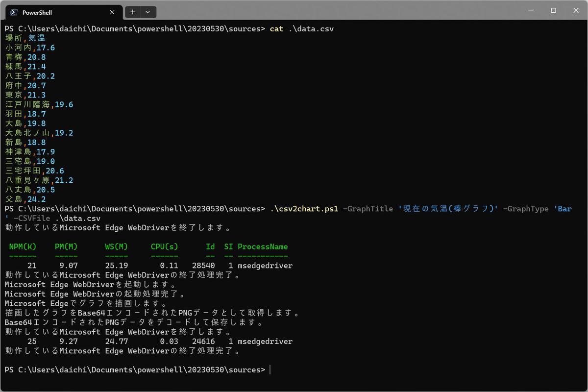Viewport: 588px width, 392px height.
Task: Click the process Id value 24616
Action: coord(203,342)
